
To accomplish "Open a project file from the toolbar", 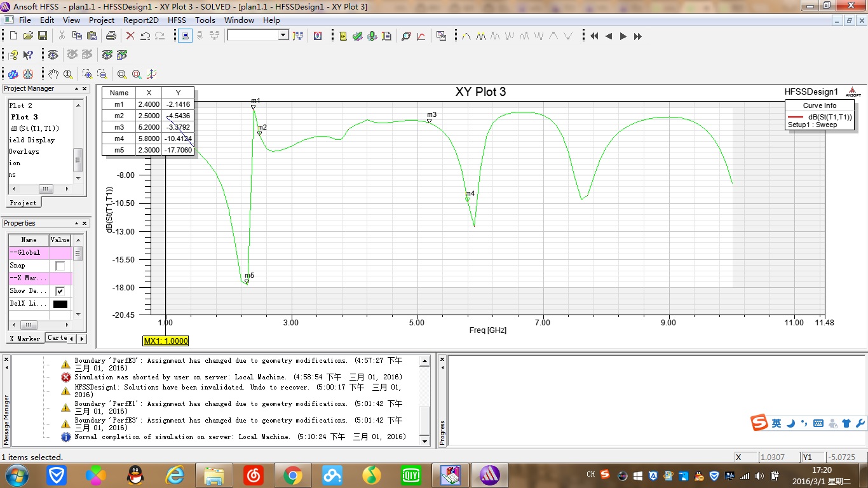I will (x=28, y=36).
